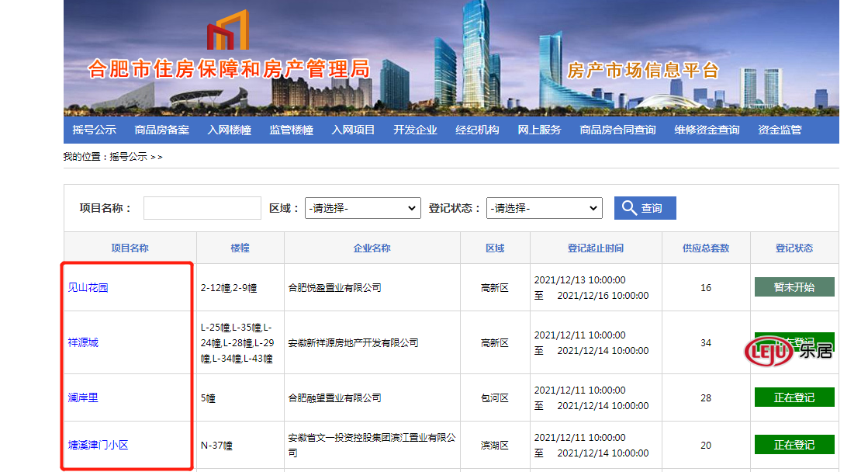868x472 pixels.
Task: Open the 入网项目 menu item
Action: (353, 130)
